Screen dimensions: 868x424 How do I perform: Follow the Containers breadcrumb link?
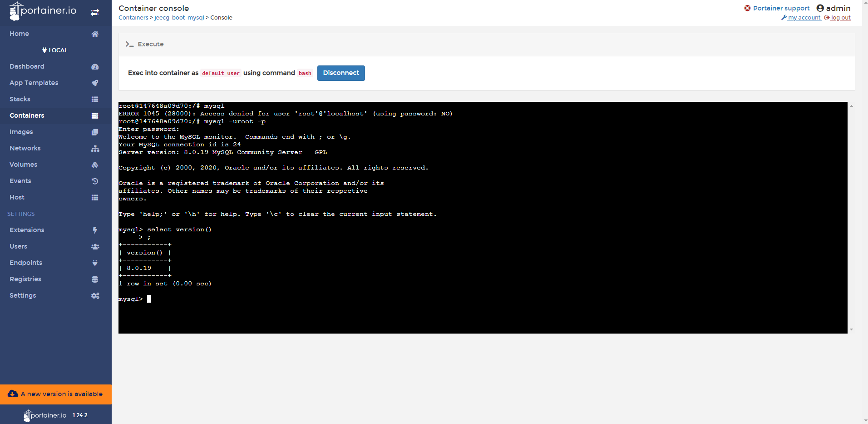(133, 18)
